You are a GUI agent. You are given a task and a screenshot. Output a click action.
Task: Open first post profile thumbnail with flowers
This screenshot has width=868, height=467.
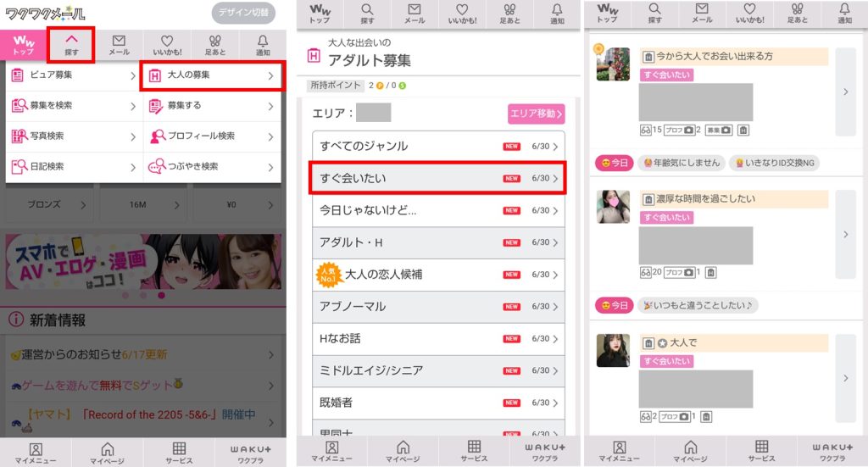pyautogui.click(x=613, y=64)
